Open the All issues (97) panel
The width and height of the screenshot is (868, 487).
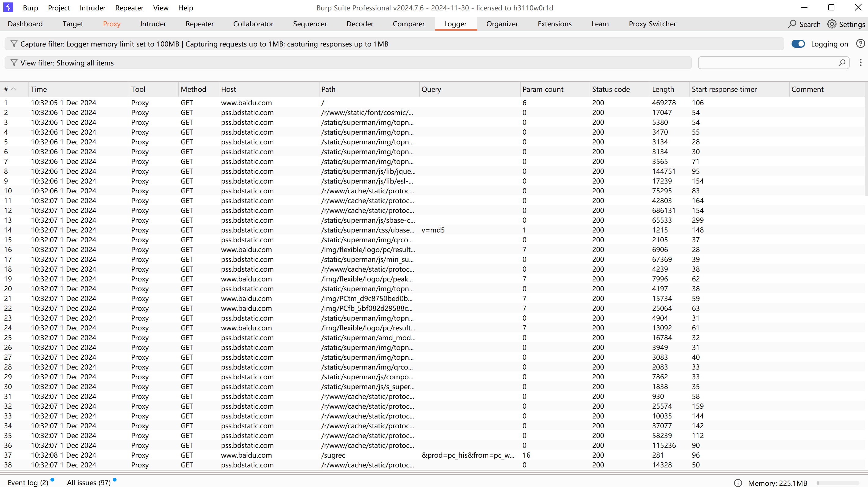pos(89,482)
